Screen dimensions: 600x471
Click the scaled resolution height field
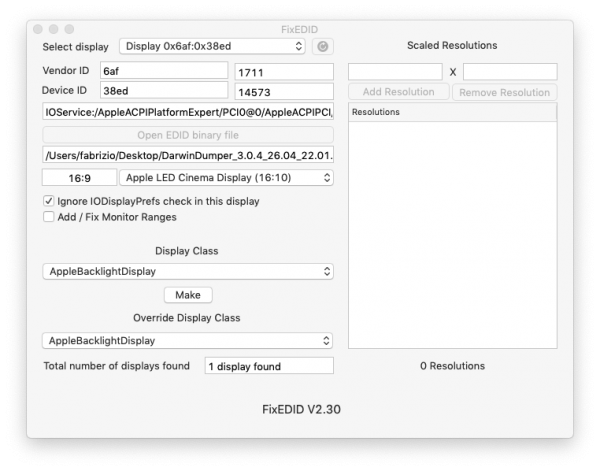pos(510,72)
